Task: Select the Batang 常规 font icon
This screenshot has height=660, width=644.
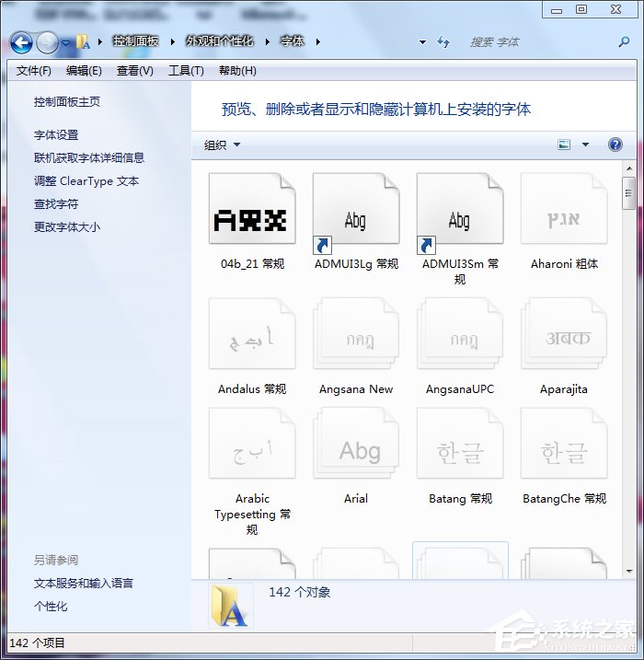Action: [x=460, y=446]
